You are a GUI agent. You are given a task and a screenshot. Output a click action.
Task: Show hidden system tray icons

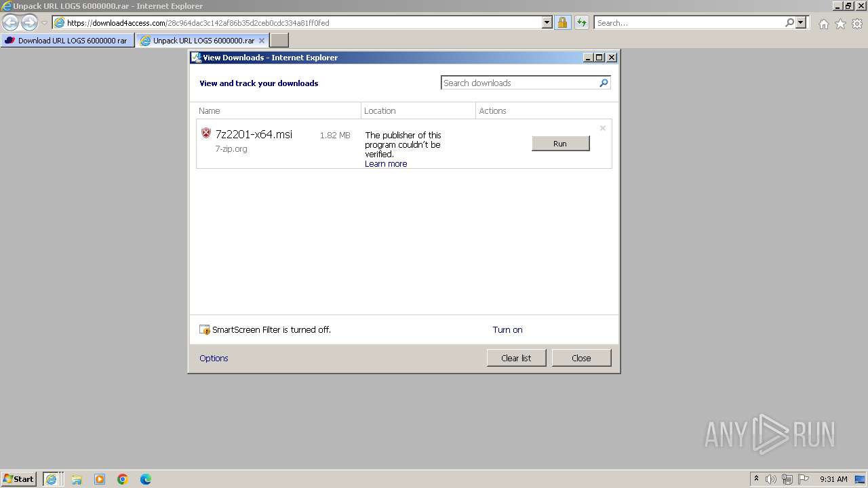click(757, 479)
